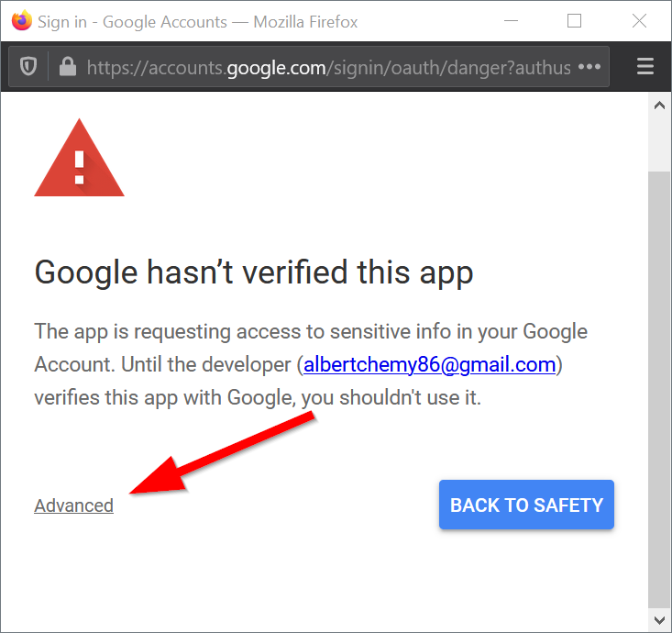Open the Firefox hamburger menu
The height and width of the screenshot is (633, 672).
tap(644, 67)
